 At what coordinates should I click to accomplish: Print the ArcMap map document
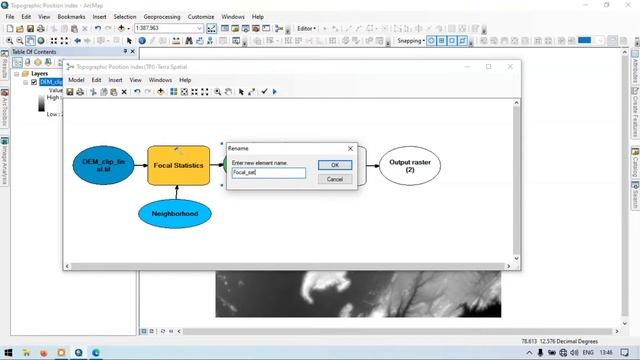click(40, 29)
